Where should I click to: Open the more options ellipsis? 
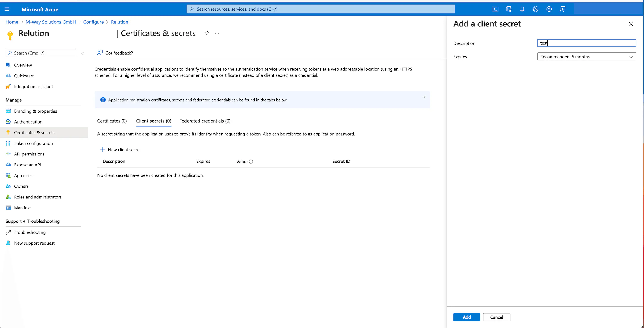point(217,33)
